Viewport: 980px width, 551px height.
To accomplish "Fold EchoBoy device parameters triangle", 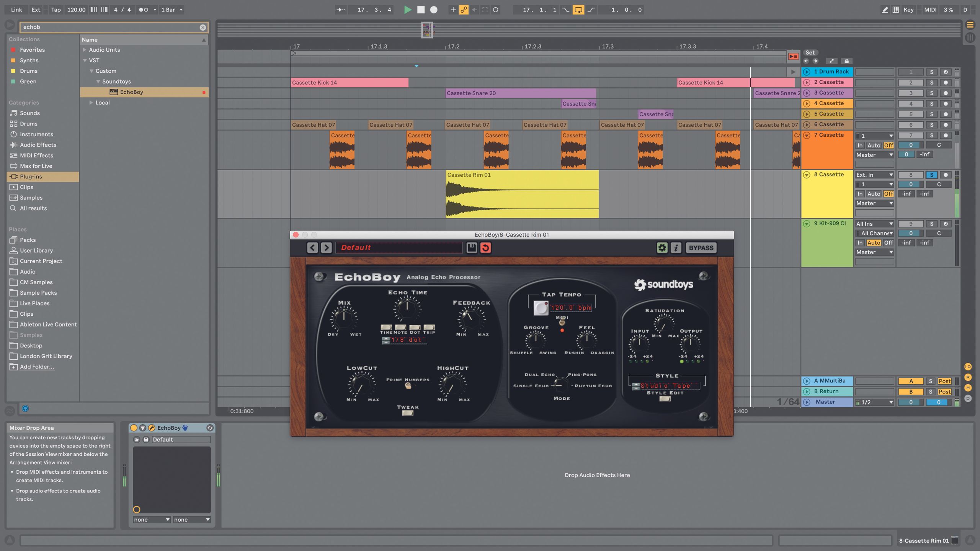I will point(143,428).
